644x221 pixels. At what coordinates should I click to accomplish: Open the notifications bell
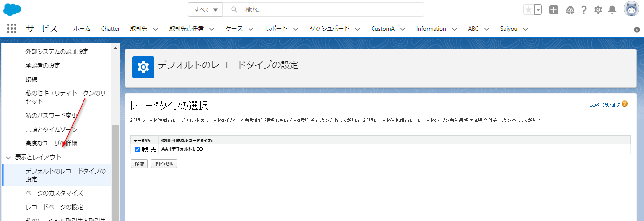tap(612, 10)
